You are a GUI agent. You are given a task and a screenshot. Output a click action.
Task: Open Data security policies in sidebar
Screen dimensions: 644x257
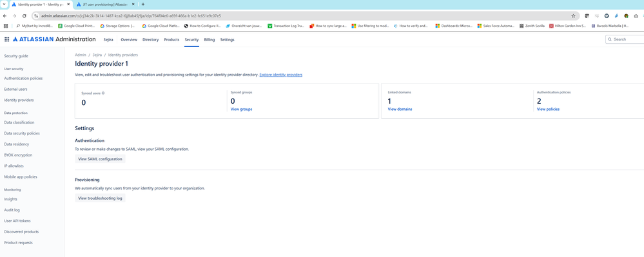click(x=22, y=133)
